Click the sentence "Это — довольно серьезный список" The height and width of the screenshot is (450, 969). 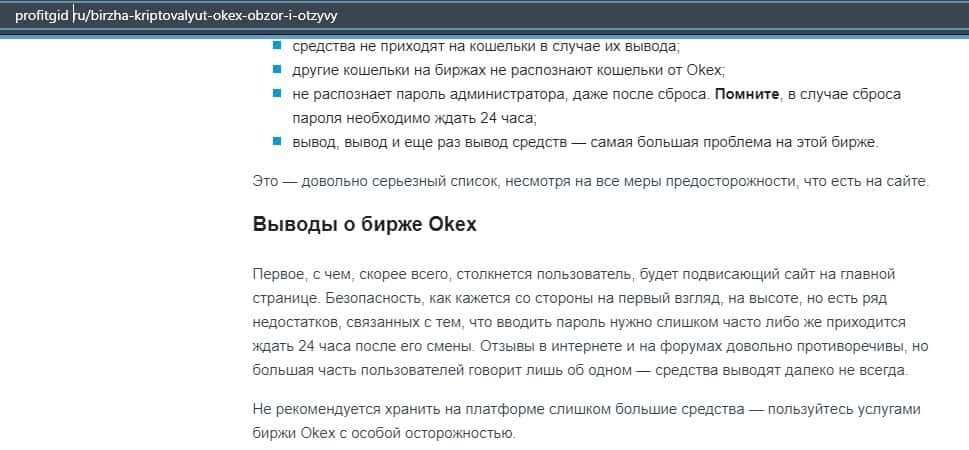pos(591,182)
